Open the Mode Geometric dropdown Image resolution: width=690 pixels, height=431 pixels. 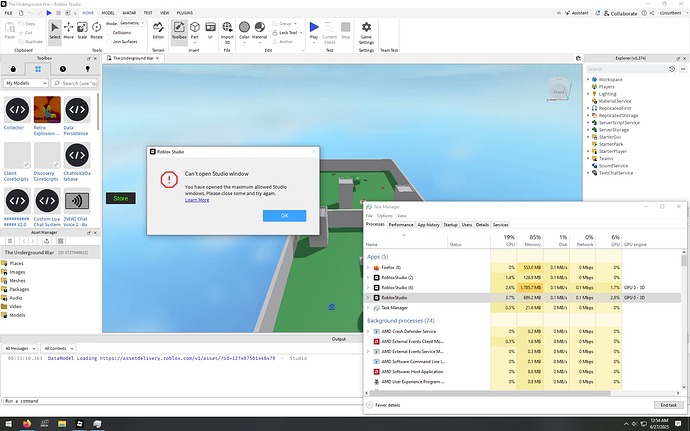coord(130,21)
